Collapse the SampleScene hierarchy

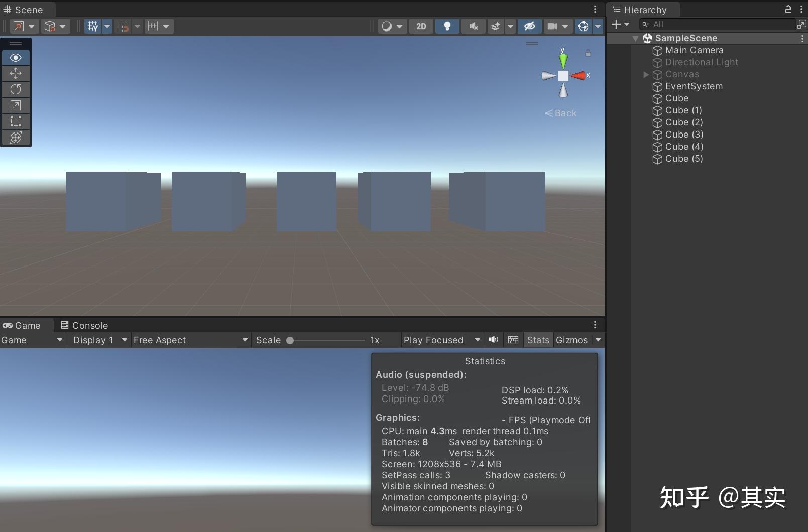(635, 38)
